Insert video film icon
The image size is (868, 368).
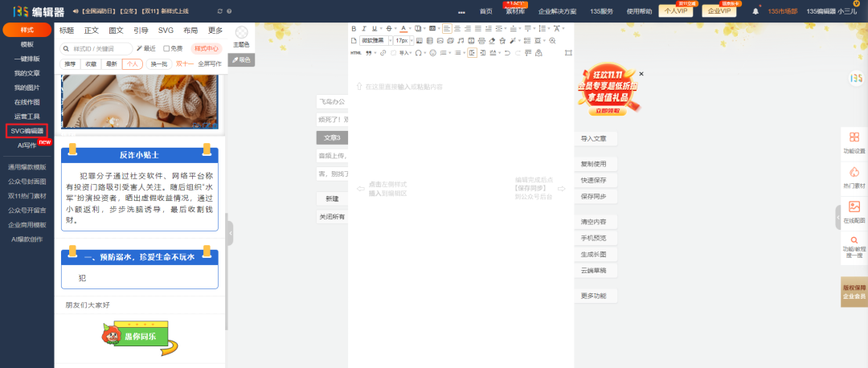pos(471,40)
